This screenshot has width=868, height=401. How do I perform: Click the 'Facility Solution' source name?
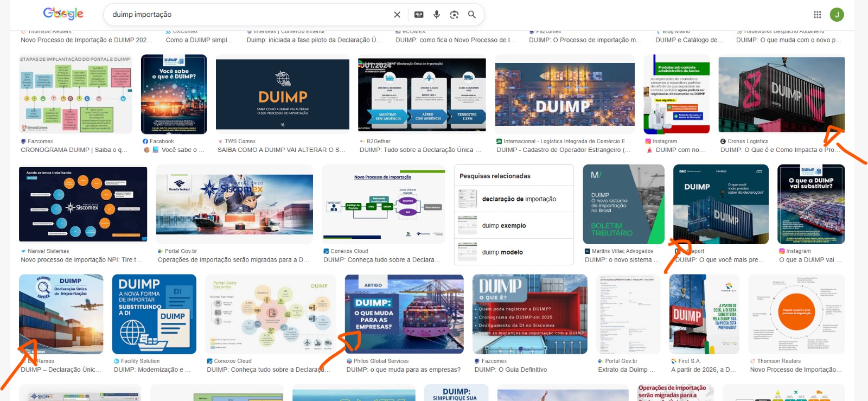pos(141,361)
